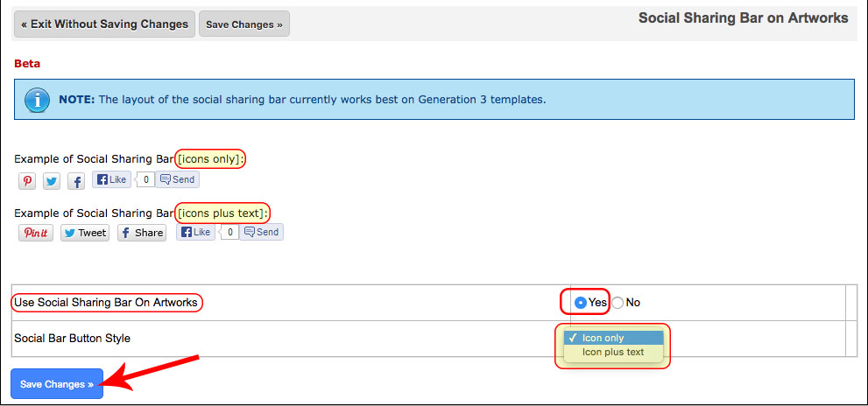Select Yes for Social Sharing Bar
The height and width of the screenshot is (406, 868).
point(580,303)
